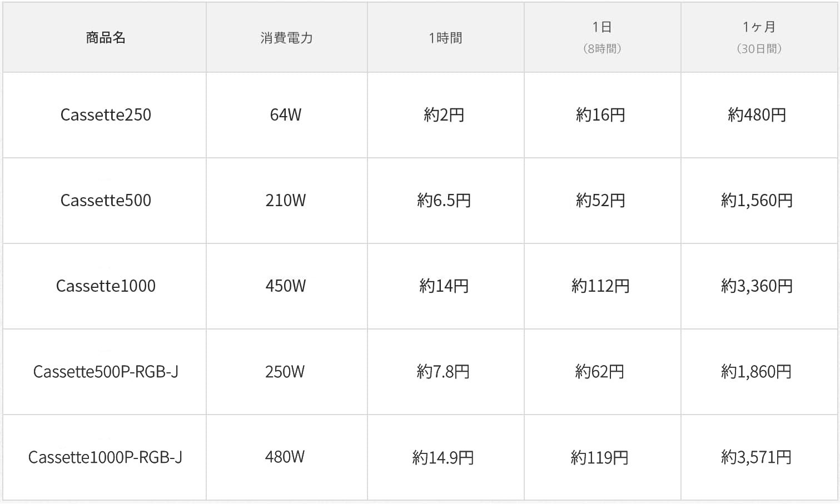The image size is (840, 504).
Task: Select the Cassette500P-RGB-J product cell
Action: click(106, 372)
